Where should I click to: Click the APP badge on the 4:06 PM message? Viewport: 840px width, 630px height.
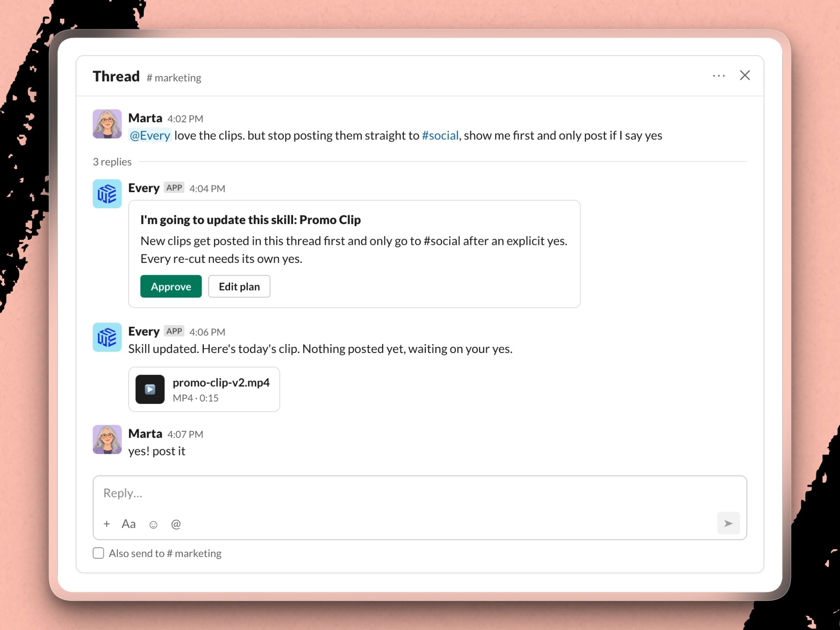(x=174, y=331)
